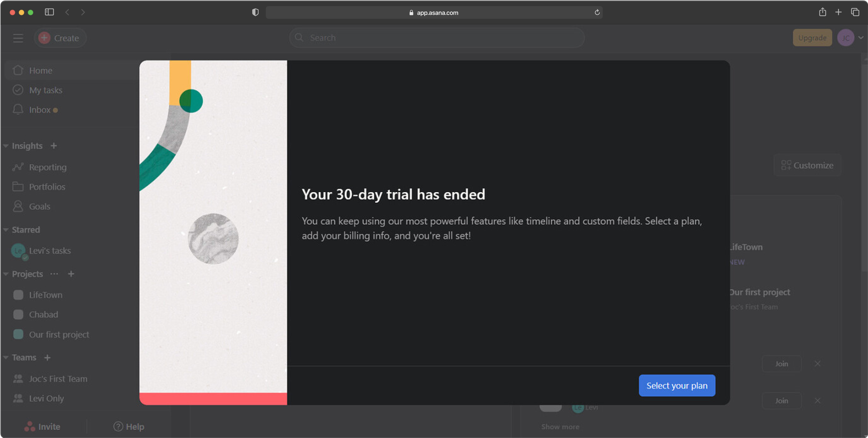This screenshot has width=868, height=438.
Task: Collapse the Starred section
Action: [x=6, y=230]
